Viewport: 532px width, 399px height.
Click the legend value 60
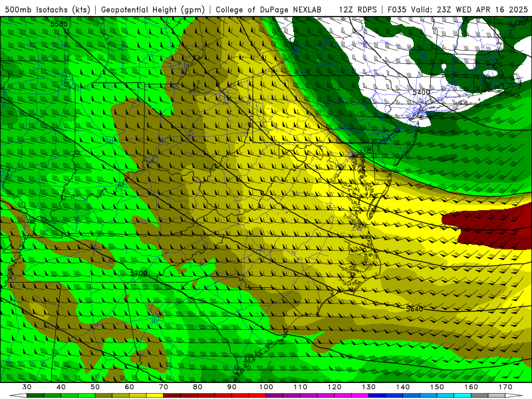pyautogui.click(x=129, y=387)
